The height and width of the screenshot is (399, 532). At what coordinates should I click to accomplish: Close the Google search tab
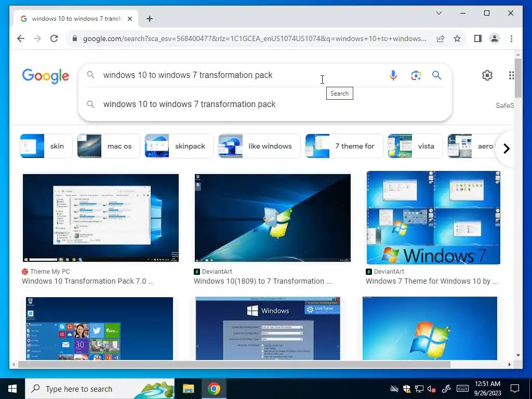(129, 19)
